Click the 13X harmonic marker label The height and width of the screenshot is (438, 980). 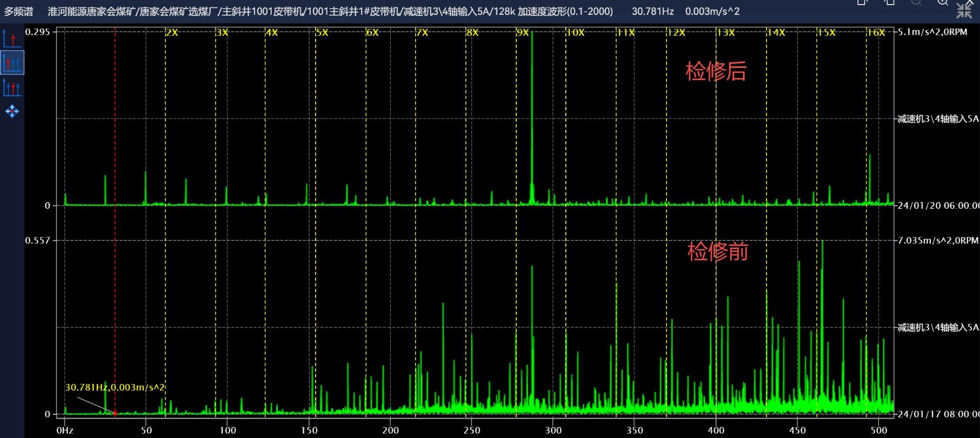725,33
